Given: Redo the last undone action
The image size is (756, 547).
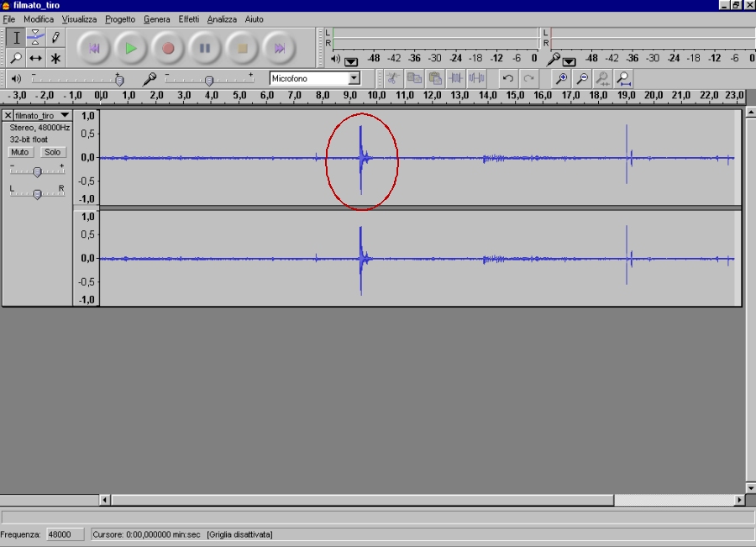Looking at the screenshot, I should [529, 78].
